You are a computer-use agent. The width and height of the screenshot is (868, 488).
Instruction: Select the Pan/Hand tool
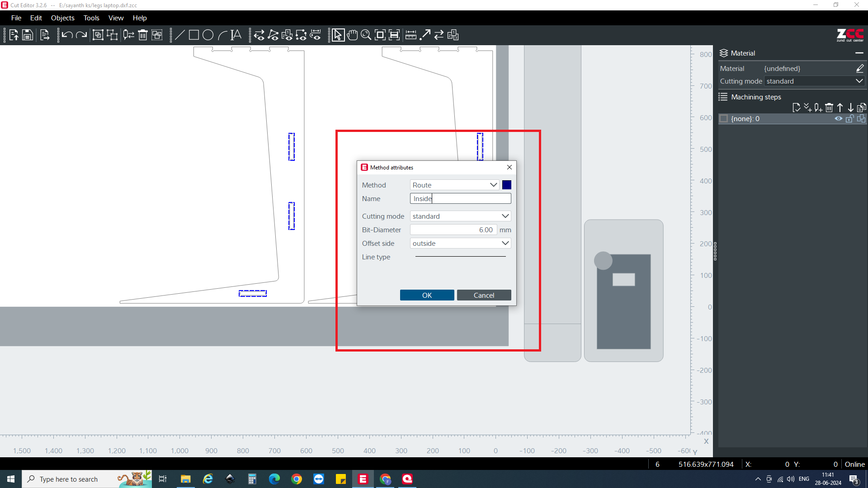pyautogui.click(x=352, y=35)
